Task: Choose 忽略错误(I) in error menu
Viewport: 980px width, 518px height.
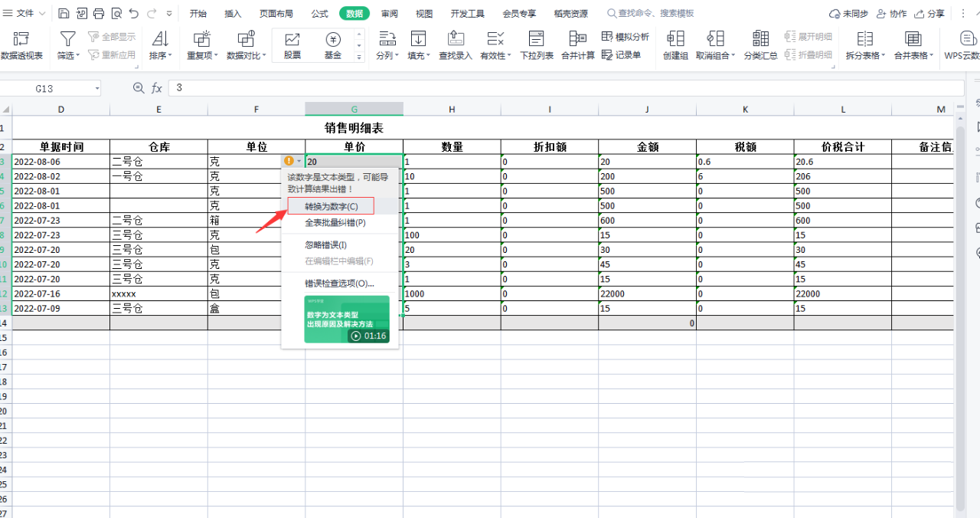Action: [325, 245]
